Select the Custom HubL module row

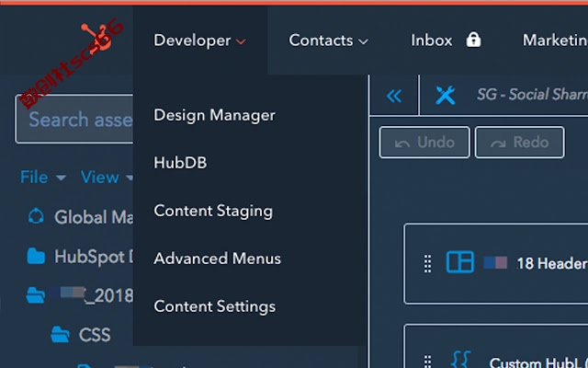click(x=496, y=346)
